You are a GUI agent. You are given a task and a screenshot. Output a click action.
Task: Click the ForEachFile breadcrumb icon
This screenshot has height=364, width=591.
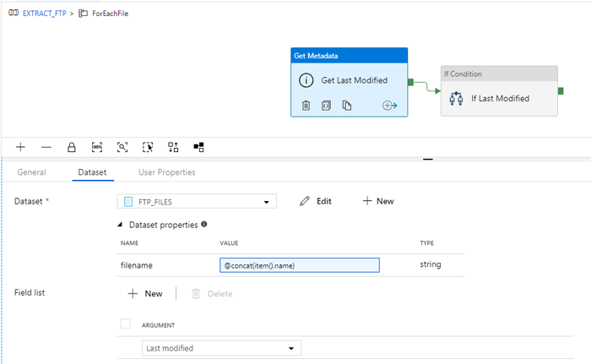(x=83, y=14)
